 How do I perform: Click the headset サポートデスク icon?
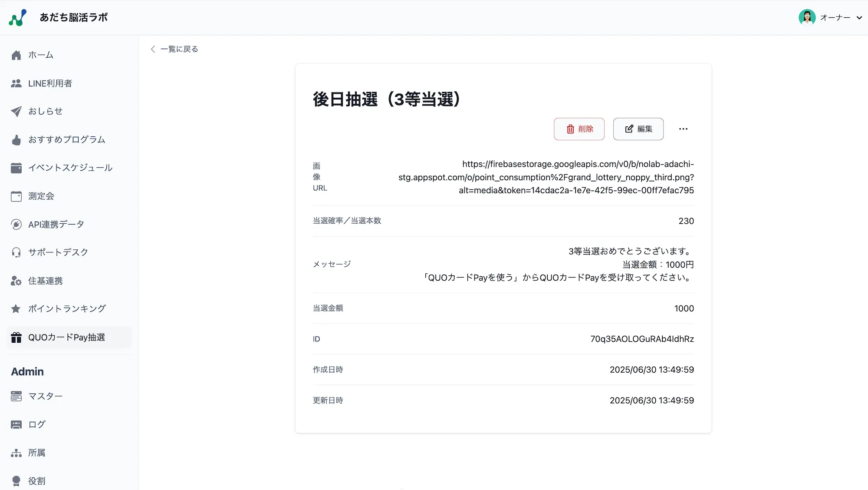click(16, 252)
